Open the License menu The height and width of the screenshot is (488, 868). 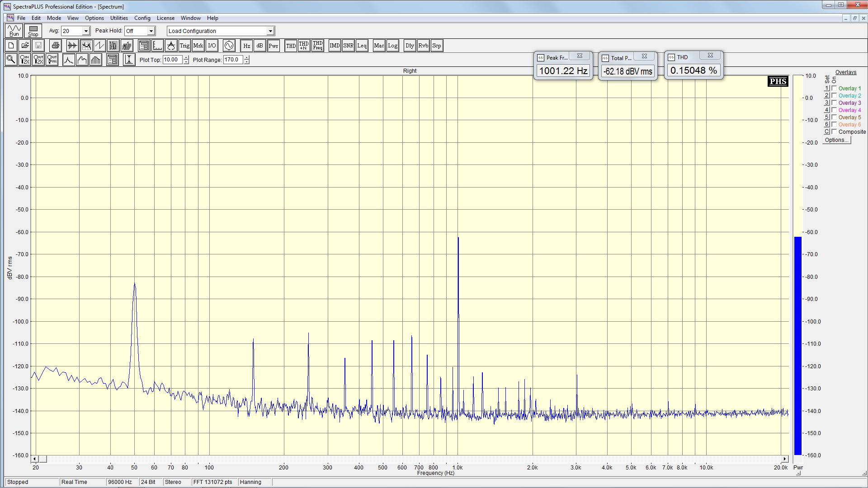pos(165,18)
